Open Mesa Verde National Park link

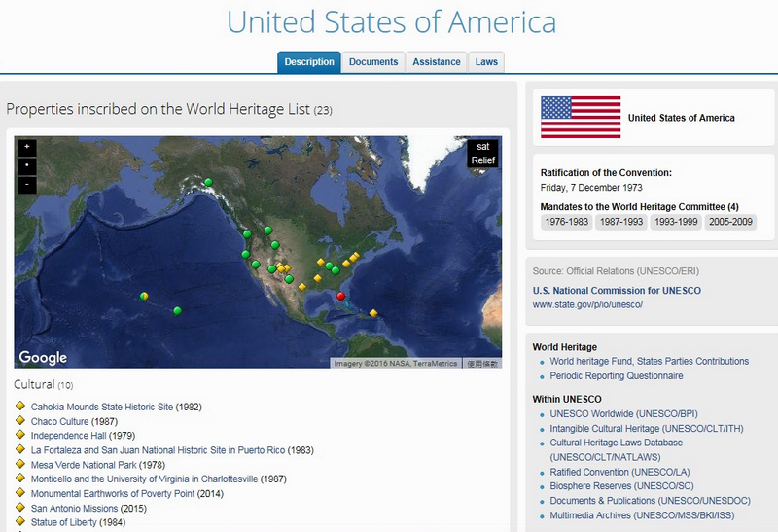tap(84, 465)
